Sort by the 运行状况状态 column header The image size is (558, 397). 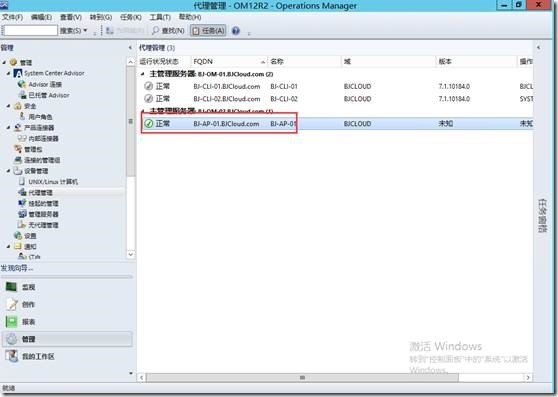coord(164,62)
